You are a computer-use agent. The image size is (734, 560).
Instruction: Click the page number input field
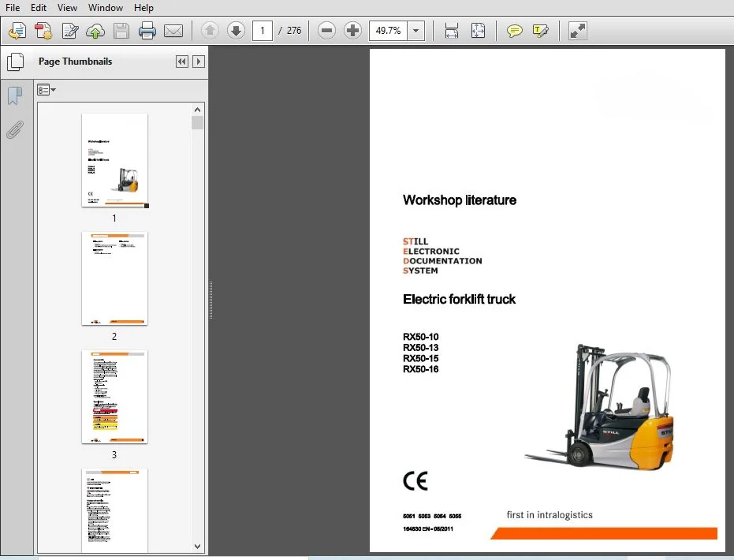point(262,31)
